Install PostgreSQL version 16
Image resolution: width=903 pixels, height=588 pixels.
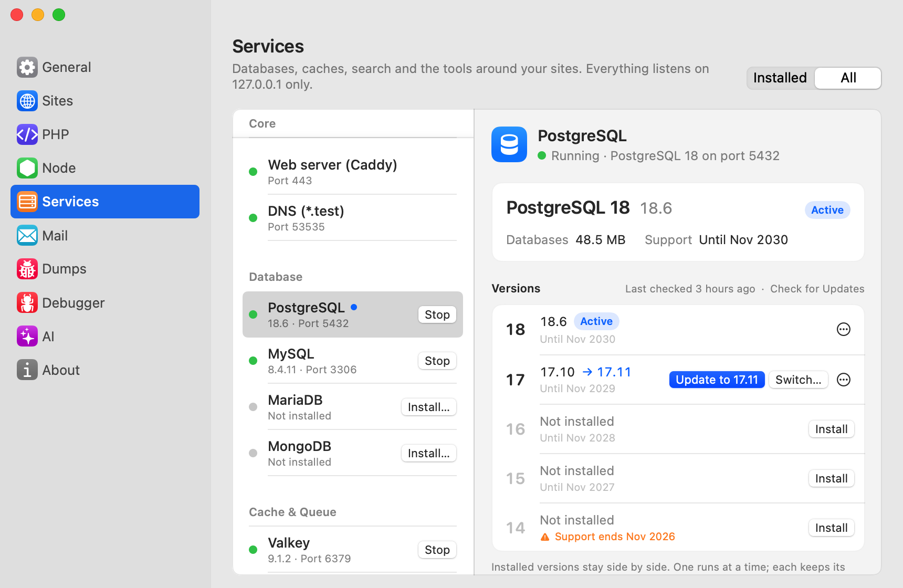[x=832, y=429]
